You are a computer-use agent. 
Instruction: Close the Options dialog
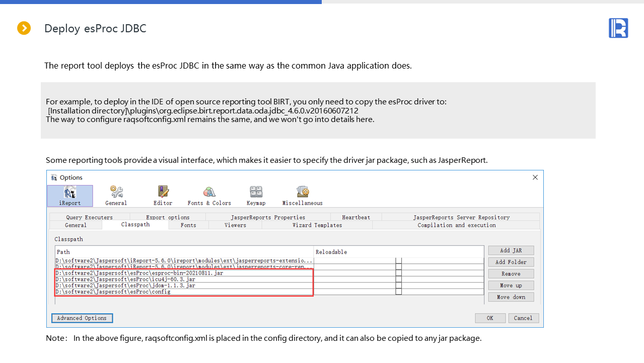(x=535, y=177)
